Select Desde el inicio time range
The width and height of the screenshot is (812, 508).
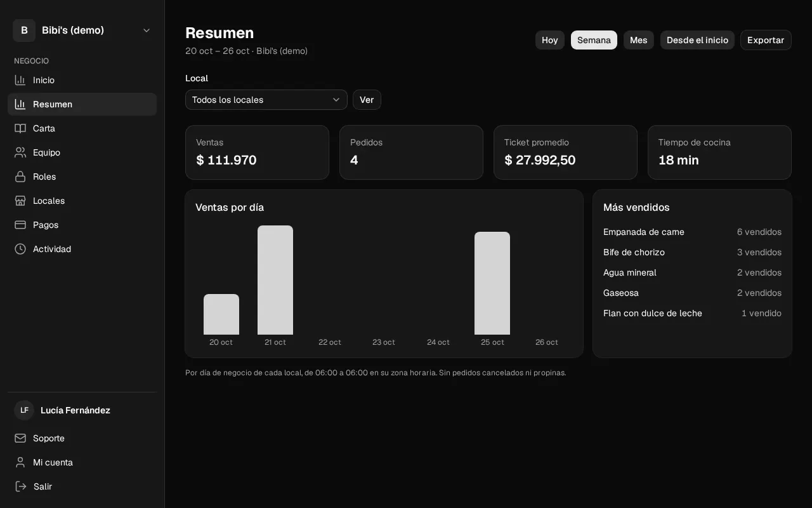coord(697,40)
